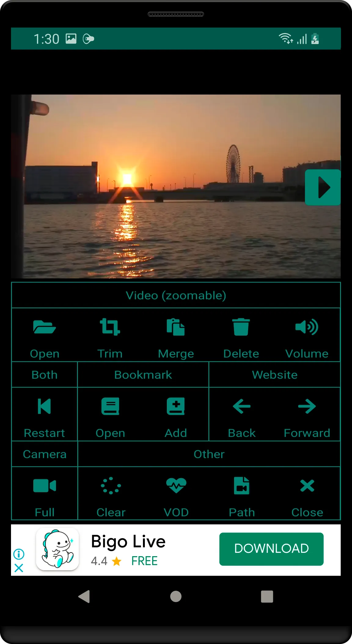The image size is (352, 644).
Task: Tap the Merge files icon
Action: pyautogui.click(x=176, y=327)
